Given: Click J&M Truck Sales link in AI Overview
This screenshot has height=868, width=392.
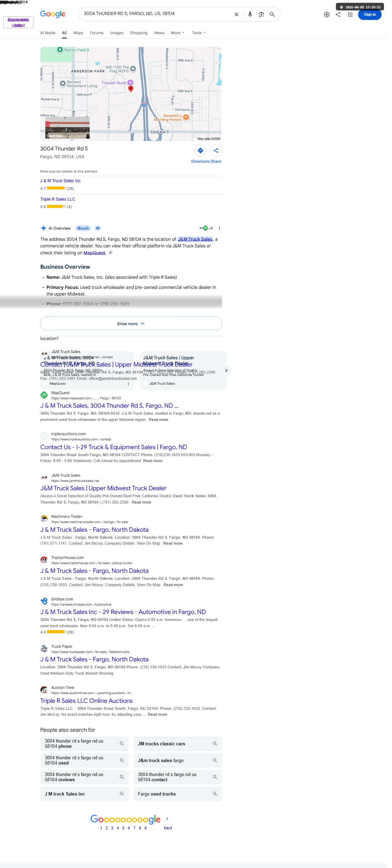Looking at the screenshot, I should tap(195, 239).
